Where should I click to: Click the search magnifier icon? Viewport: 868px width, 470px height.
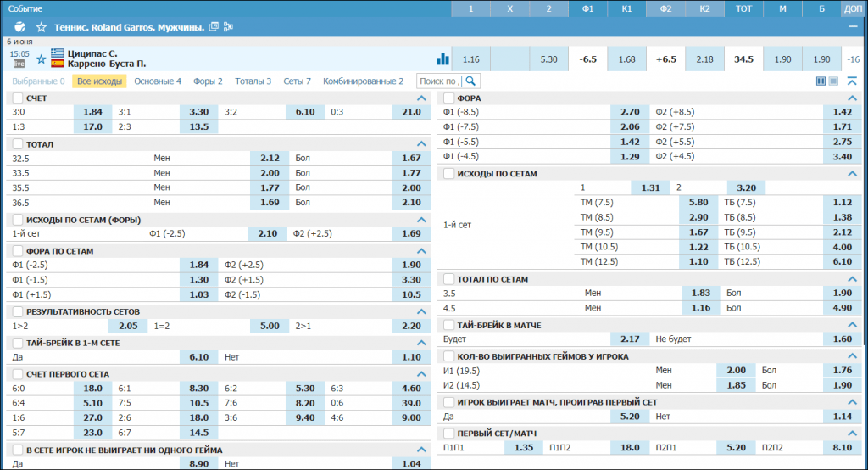coord(470,81)
